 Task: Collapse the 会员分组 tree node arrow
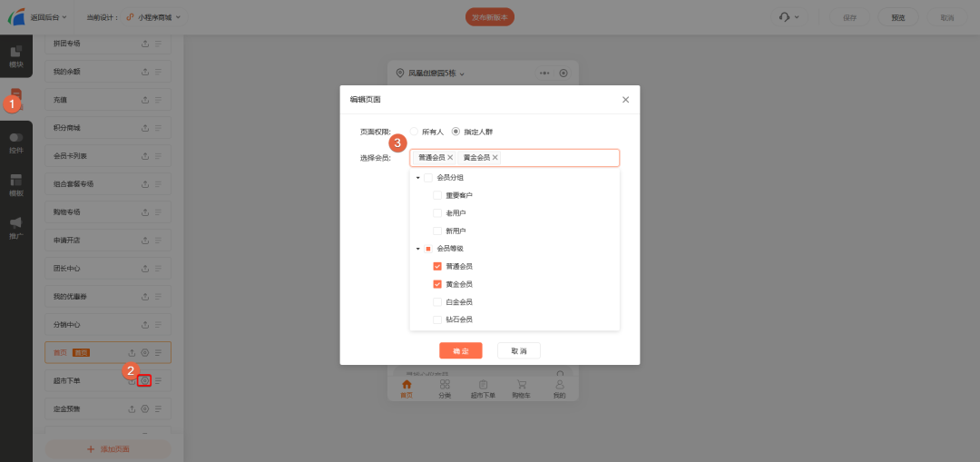click(417, 178)
